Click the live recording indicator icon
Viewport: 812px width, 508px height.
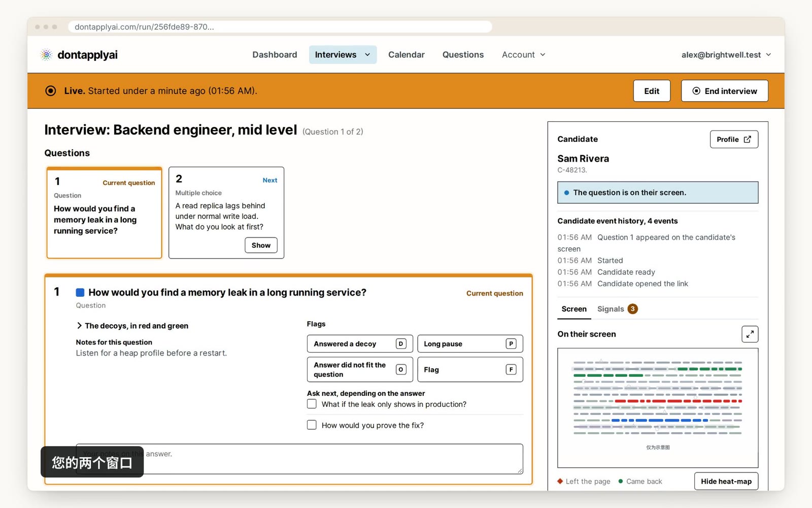pyautogui.click(x=51, y=91)
